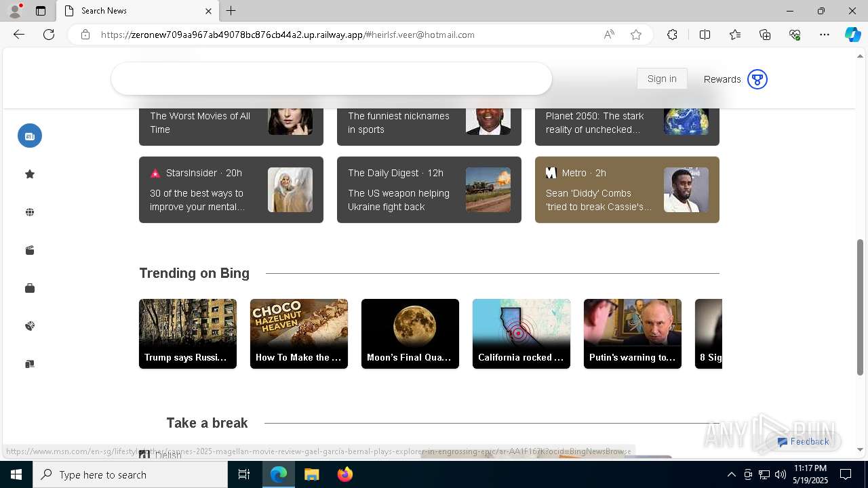
Task: Click the page vertical scrollbar thumb
Action: tap(861, 306)
